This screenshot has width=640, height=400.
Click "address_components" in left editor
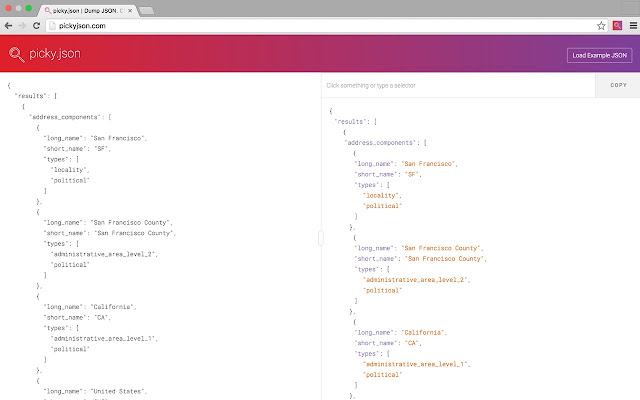65,117
